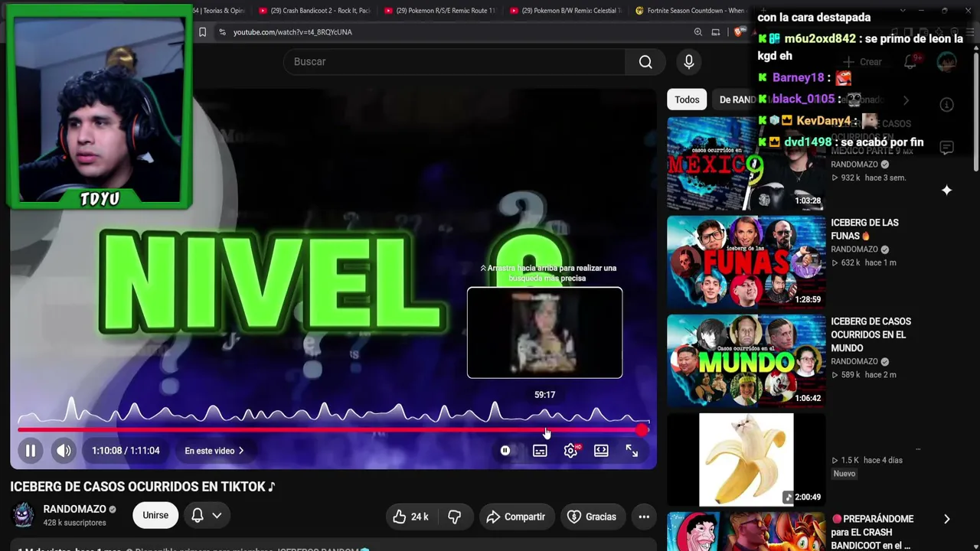Viewport: 980px width, 551px height.
Task: Click the 59:17 seek preview thumbnail
Action: (545, 333)
